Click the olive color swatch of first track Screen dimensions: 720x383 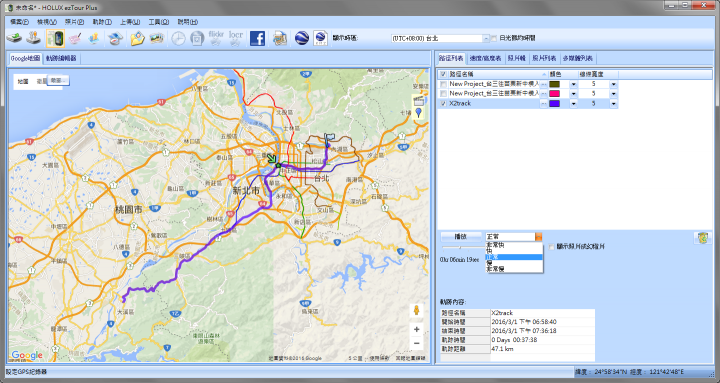[x=555, y=84]
